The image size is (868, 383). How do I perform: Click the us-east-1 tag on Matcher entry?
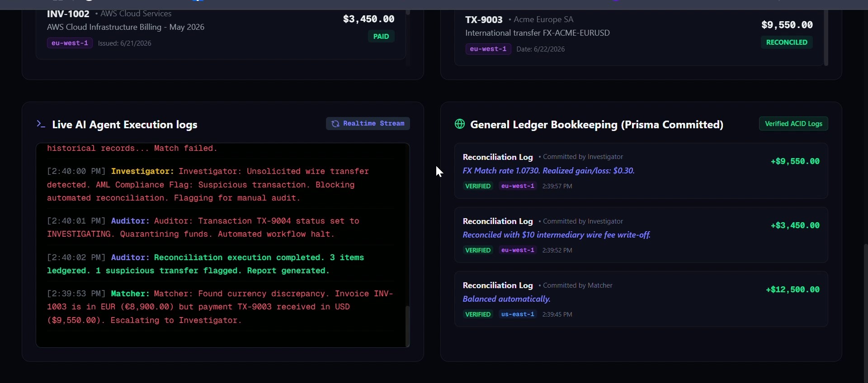point(518,314)
